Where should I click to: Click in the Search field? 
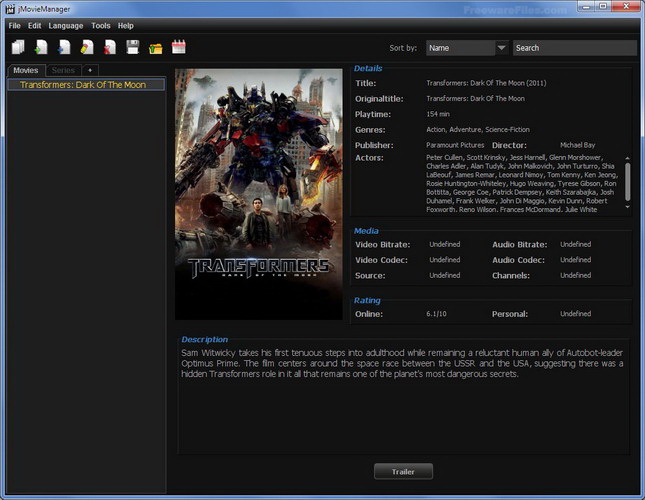pyautogui.click(x=574, y=47)
